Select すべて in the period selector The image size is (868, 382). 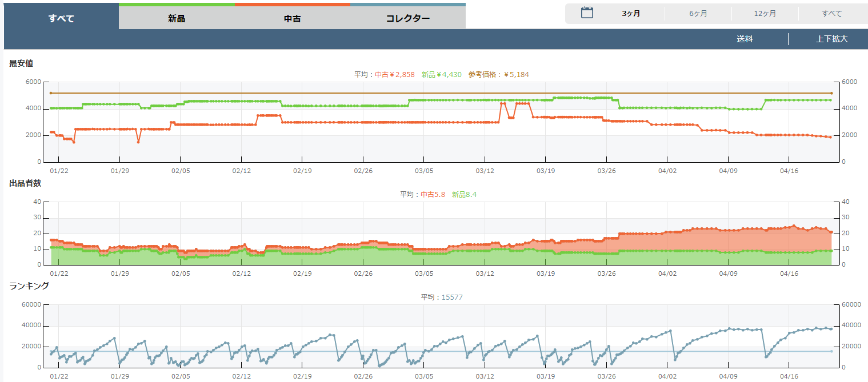pos(831,14)
